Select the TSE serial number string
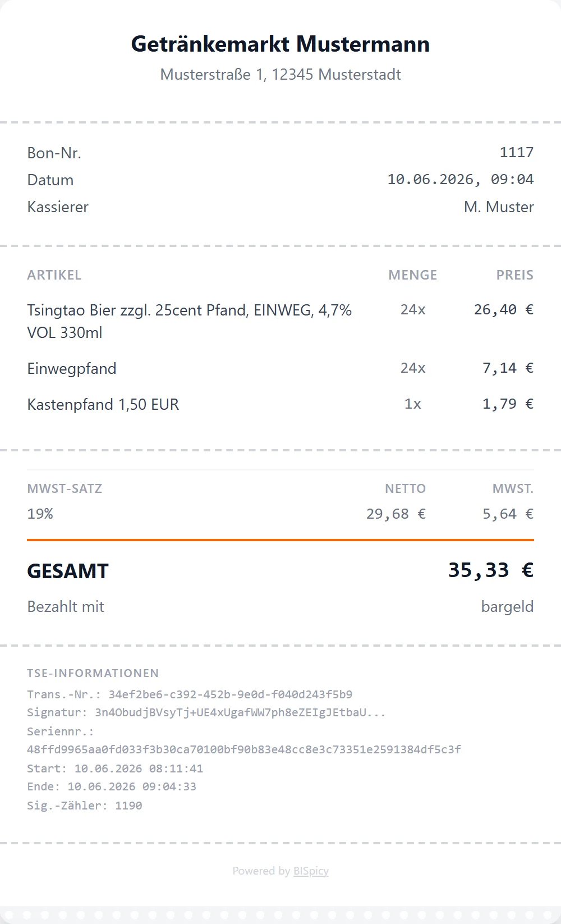 [x=244, y=749]
